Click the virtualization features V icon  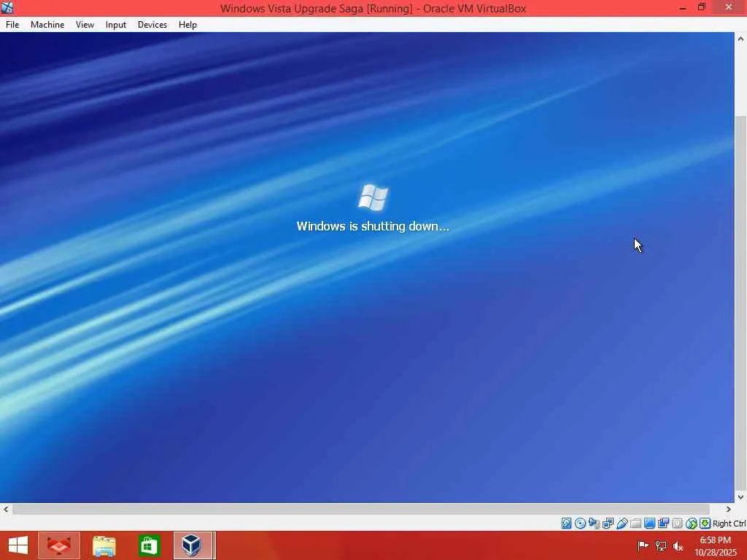click(x=677, y=524)
